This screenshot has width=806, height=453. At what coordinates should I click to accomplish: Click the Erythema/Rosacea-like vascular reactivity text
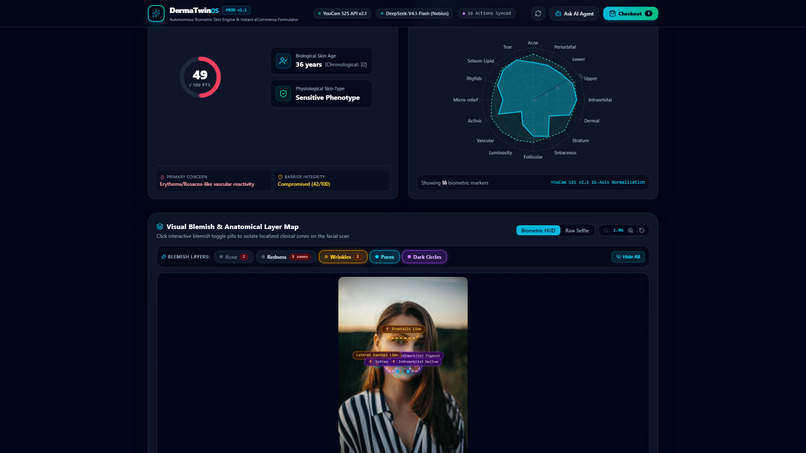click(207, 184)
